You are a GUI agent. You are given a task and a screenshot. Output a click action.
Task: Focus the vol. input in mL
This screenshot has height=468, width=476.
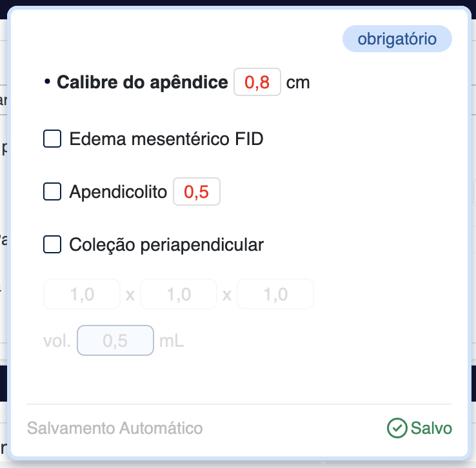115,341
